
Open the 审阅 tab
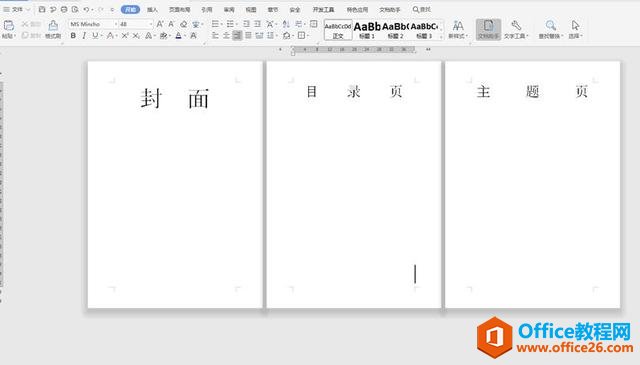coord(229,9)
